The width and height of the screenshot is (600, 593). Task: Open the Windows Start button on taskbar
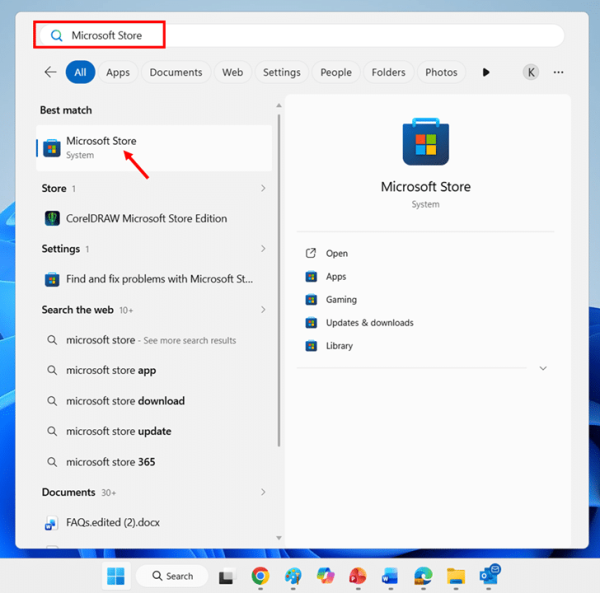[x=116, y=576]
